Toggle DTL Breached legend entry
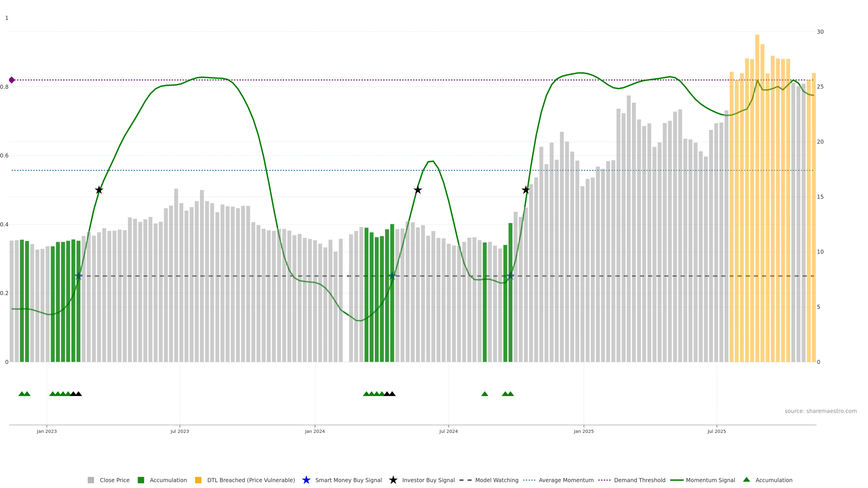The image size is (868, 488). 251,480
